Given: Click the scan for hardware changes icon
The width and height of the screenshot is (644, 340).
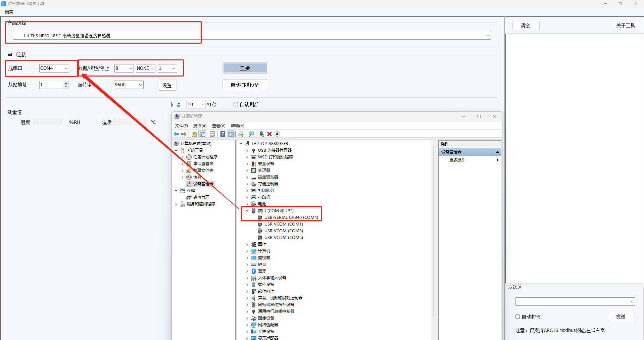Looking at the screenshot, I should point(251,134).
